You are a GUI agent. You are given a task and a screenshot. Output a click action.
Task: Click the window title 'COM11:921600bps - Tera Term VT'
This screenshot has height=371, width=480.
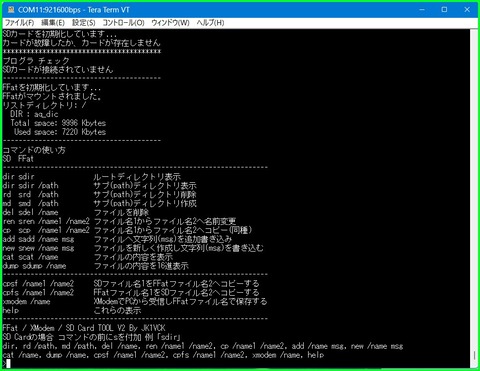point(74,10)
